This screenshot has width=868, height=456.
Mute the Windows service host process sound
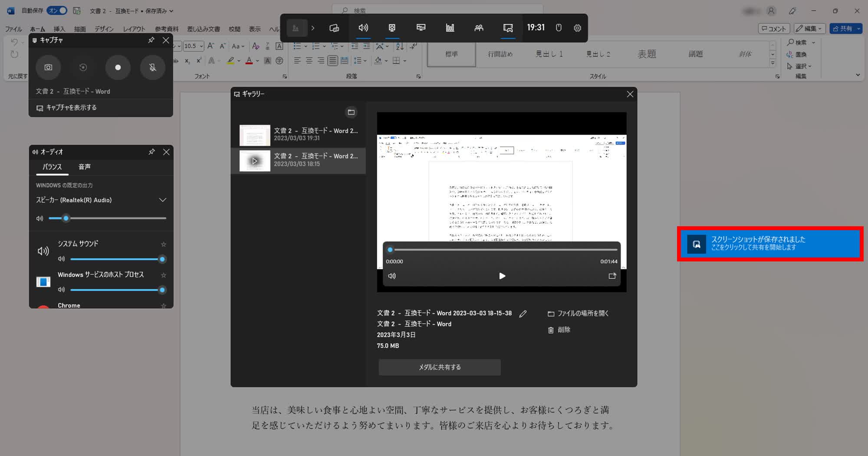click(x=61, y=290)
